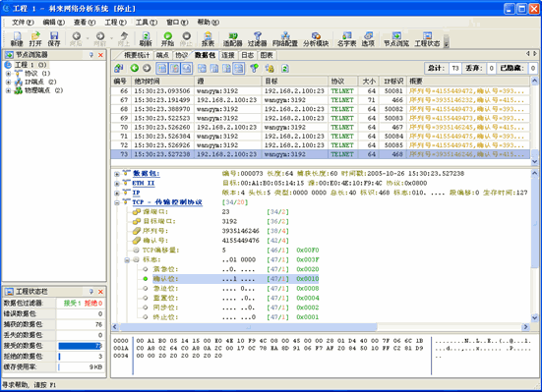Click the 打开 (Open) toolbar icon

[35, 39]
